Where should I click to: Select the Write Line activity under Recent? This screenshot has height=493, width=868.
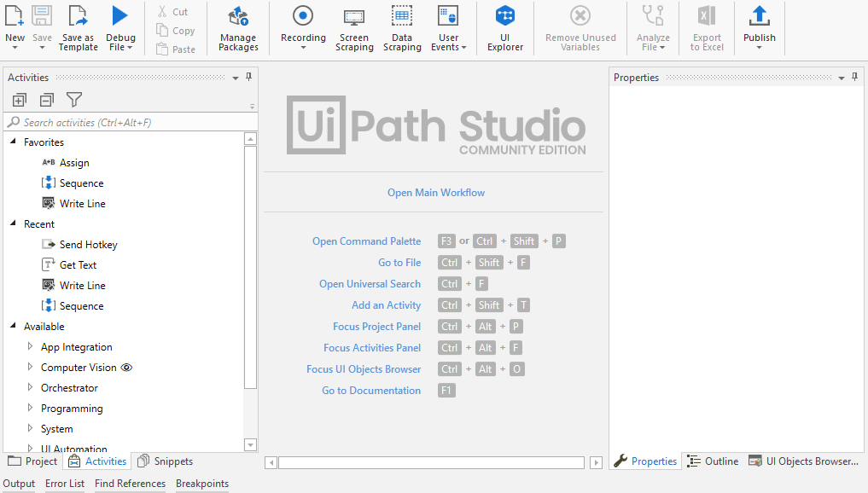[73, 286]
